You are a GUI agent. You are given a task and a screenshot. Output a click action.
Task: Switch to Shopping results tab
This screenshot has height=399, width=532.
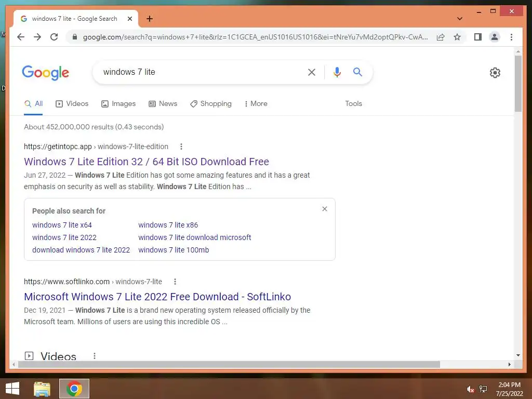click(211, 104)
